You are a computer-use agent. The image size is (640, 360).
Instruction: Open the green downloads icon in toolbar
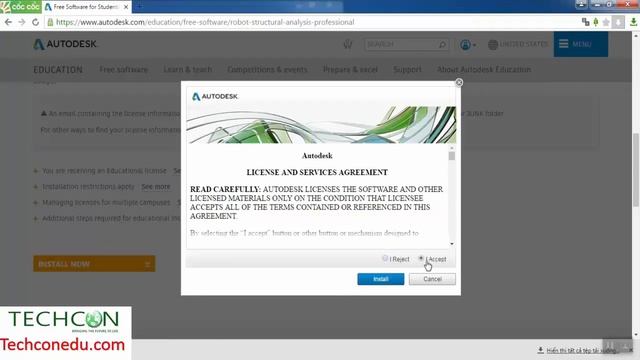(x=633, y=22)
